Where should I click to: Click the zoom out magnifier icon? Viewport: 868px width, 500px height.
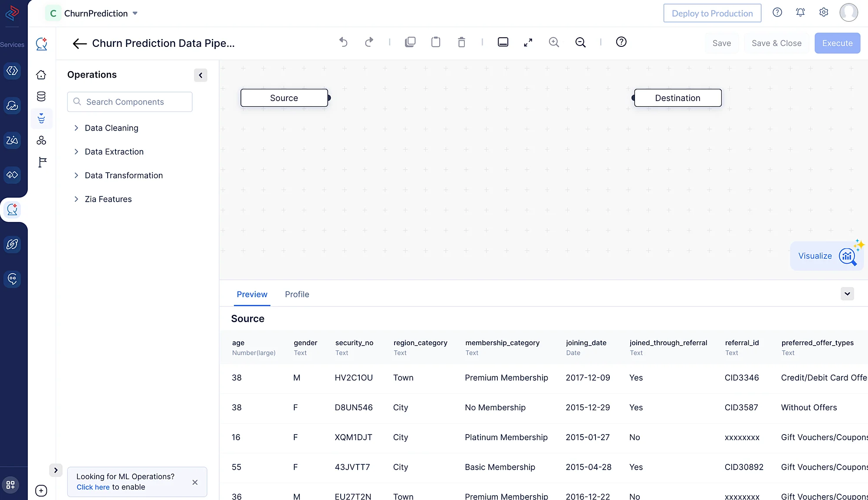coord(580,42)
